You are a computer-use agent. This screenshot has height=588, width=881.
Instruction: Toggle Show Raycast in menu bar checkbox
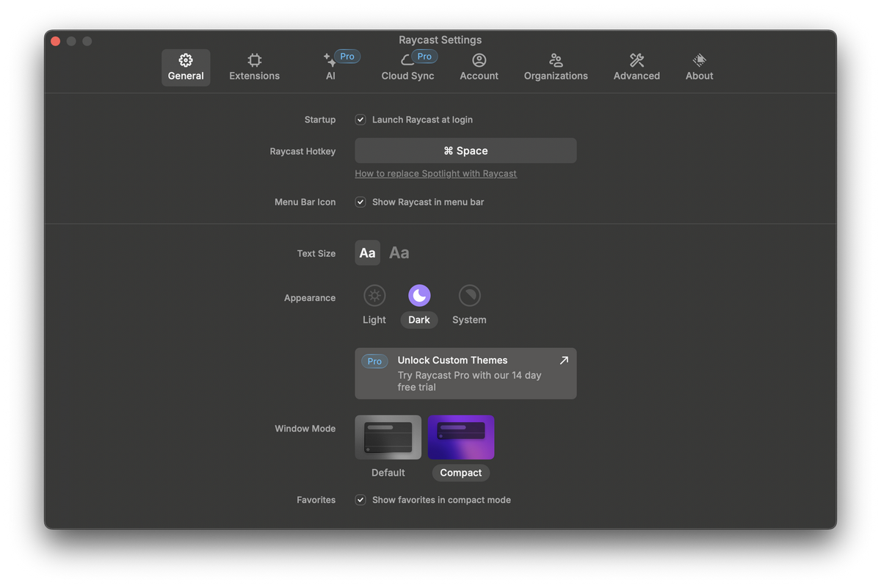[x=360, y=202]
